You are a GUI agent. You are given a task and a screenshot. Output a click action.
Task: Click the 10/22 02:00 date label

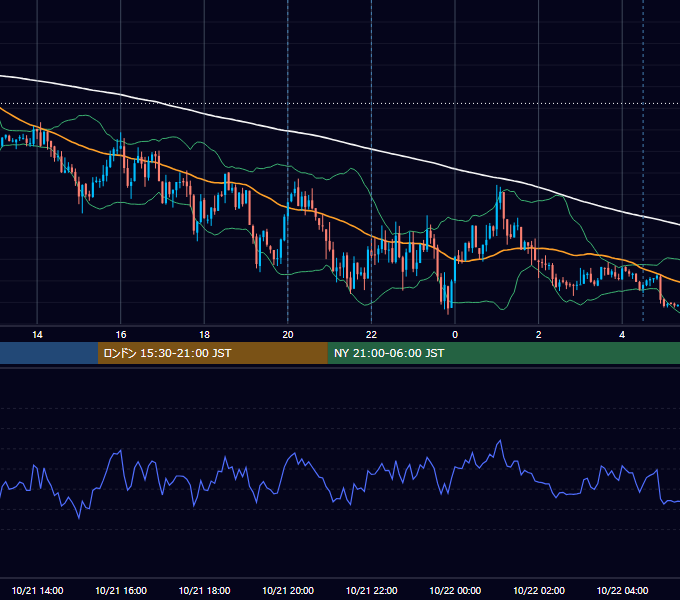tap(539, 590)
